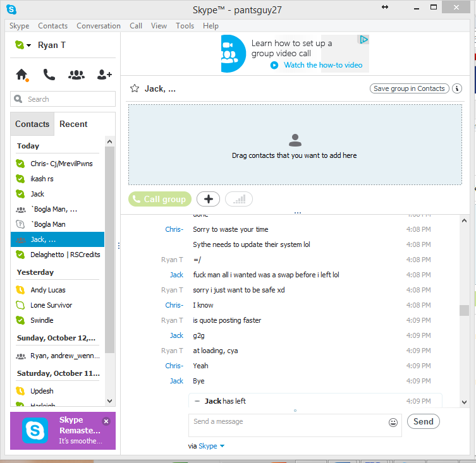Screen dimensions: 476x463
Task: Click the Skype logo in promo banner
Action: pos(35,431)
